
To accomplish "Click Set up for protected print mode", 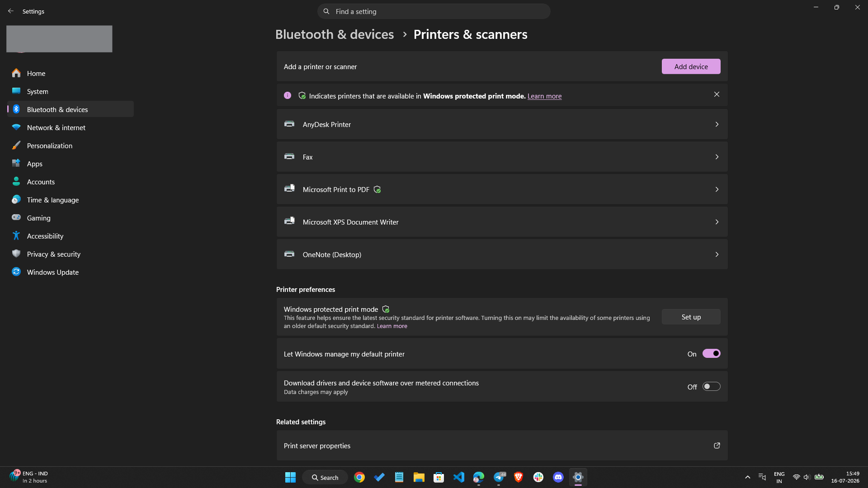I will [x=691, y=317].
